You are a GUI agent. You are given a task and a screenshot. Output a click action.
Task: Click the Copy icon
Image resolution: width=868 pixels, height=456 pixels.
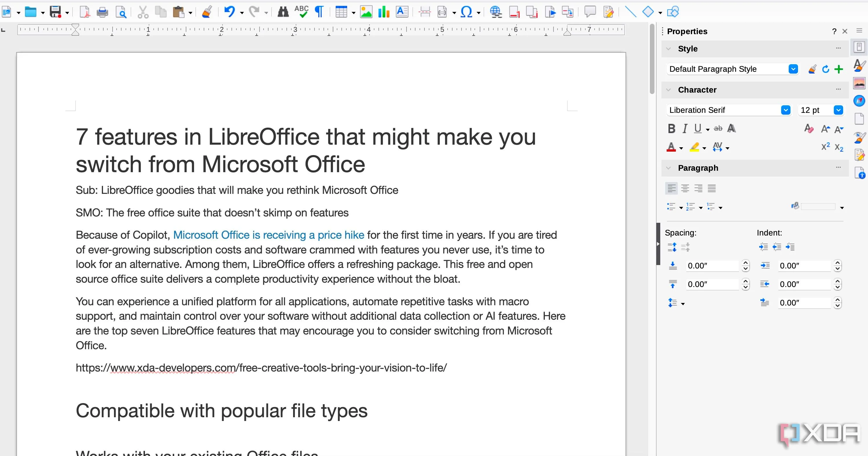(161, 12)
